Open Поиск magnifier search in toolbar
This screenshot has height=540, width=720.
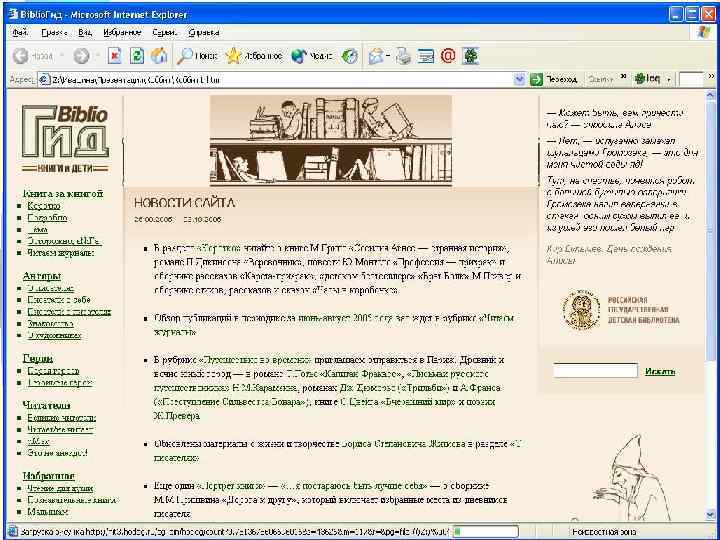pos(197,56)
